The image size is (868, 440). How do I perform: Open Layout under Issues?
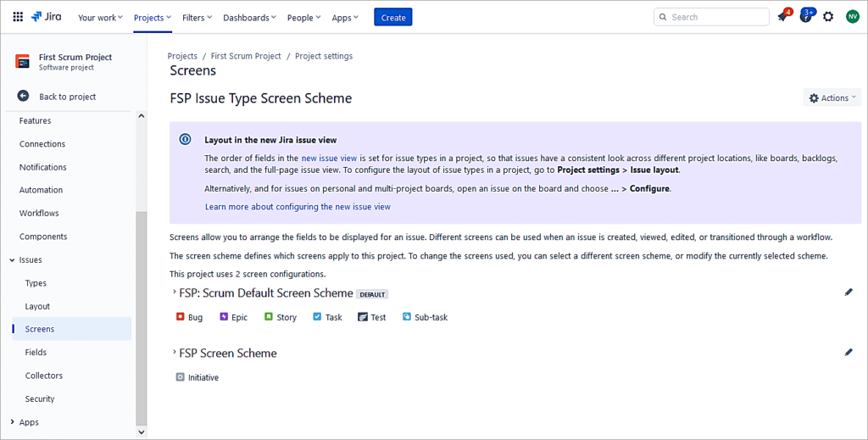[37, 306]
